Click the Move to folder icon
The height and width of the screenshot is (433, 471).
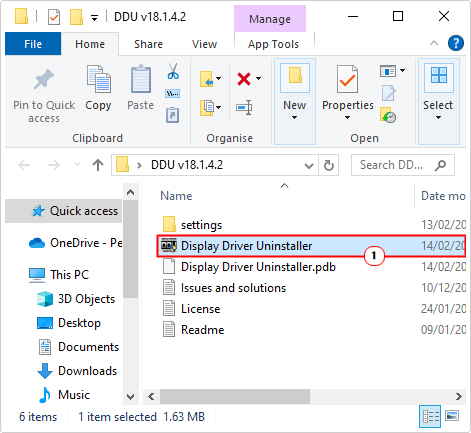pos(207,79)
